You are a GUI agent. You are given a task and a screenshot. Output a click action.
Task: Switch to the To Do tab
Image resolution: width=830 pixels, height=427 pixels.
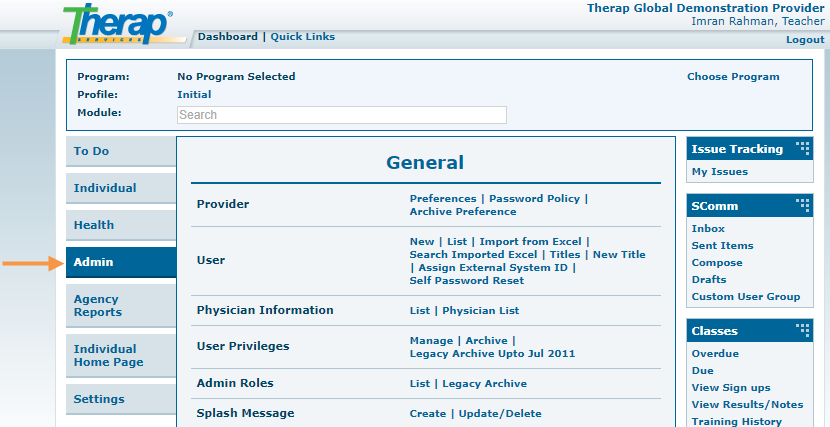121,151
